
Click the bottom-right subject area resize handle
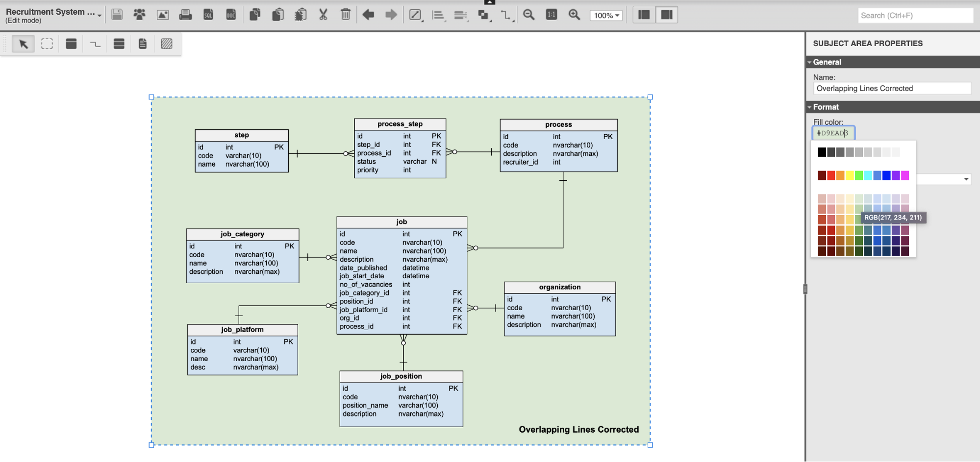point(650,445)
